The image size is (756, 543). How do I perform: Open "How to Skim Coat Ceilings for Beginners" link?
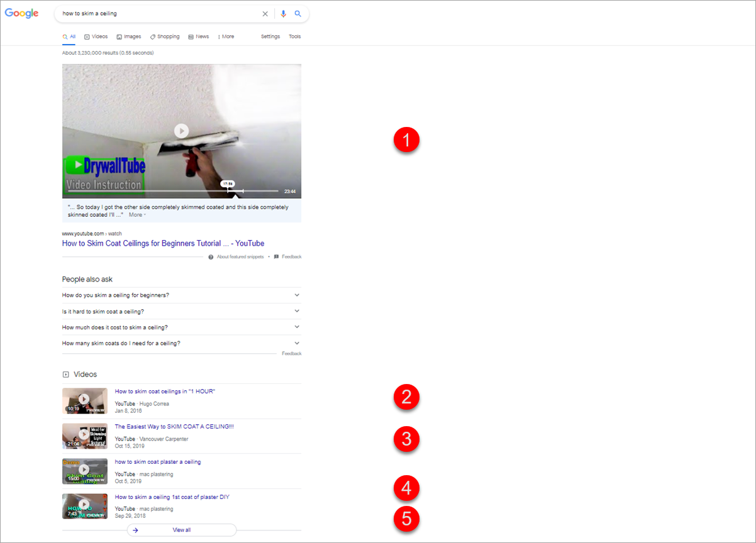coord(163,243)
